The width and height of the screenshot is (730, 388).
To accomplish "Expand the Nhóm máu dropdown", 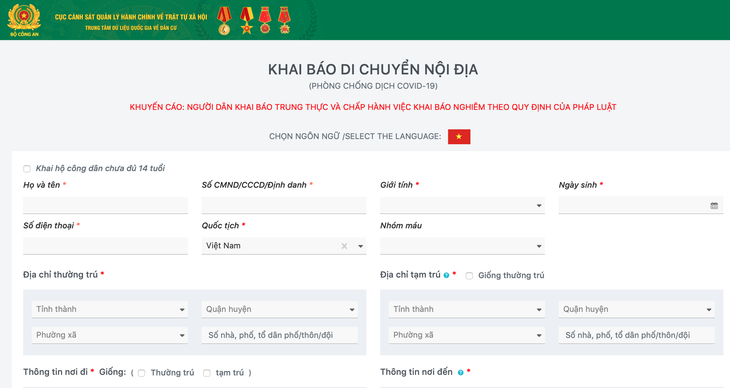I will tap(462, 246).
